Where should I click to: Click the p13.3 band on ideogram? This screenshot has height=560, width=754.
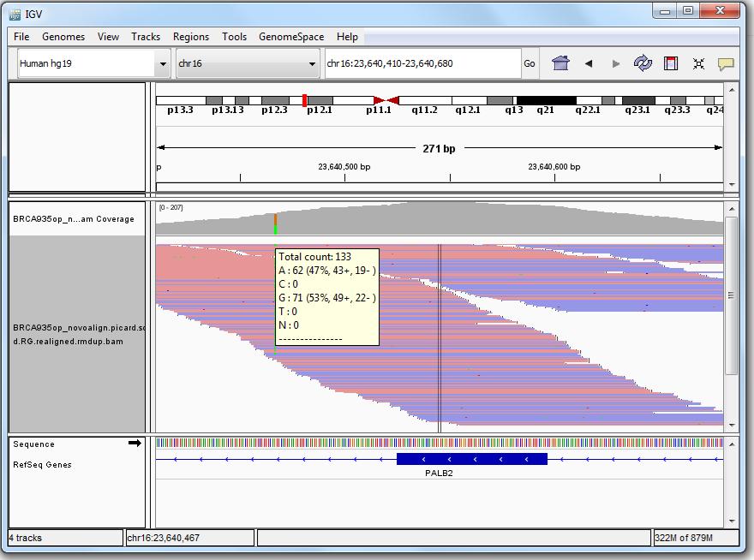point(180,100)
